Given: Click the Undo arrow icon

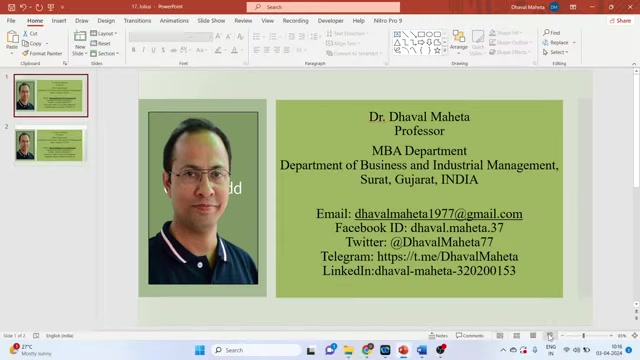Looking at the screenshot, I should tap(23, 7).
